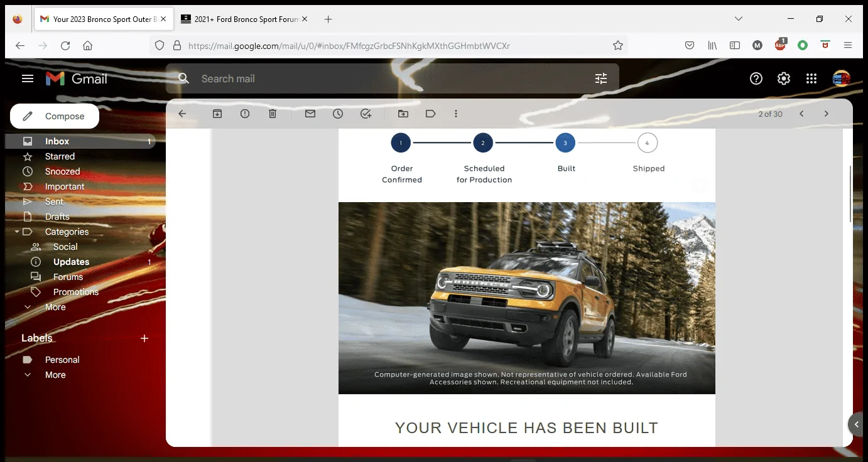Viewport: 868px width, 462px height.
Task: Go back to inbox with the back arrow
Action: point(182,114)
